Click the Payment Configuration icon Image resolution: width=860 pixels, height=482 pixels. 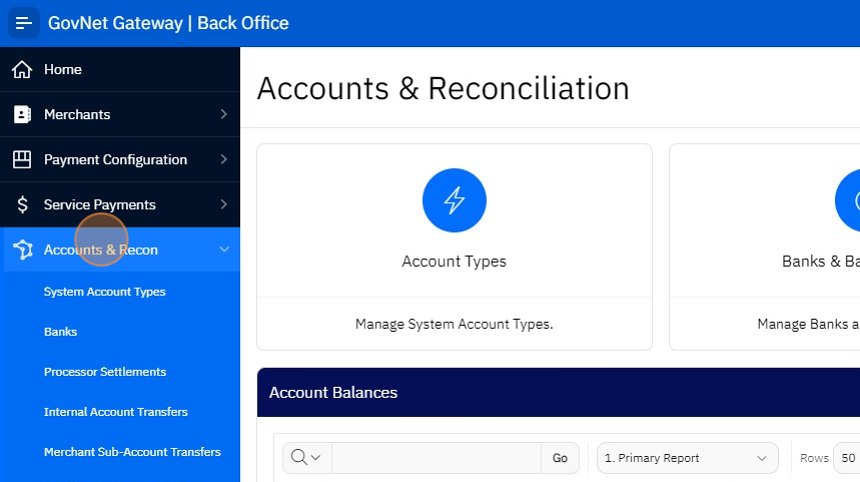(x=22, y=160)
